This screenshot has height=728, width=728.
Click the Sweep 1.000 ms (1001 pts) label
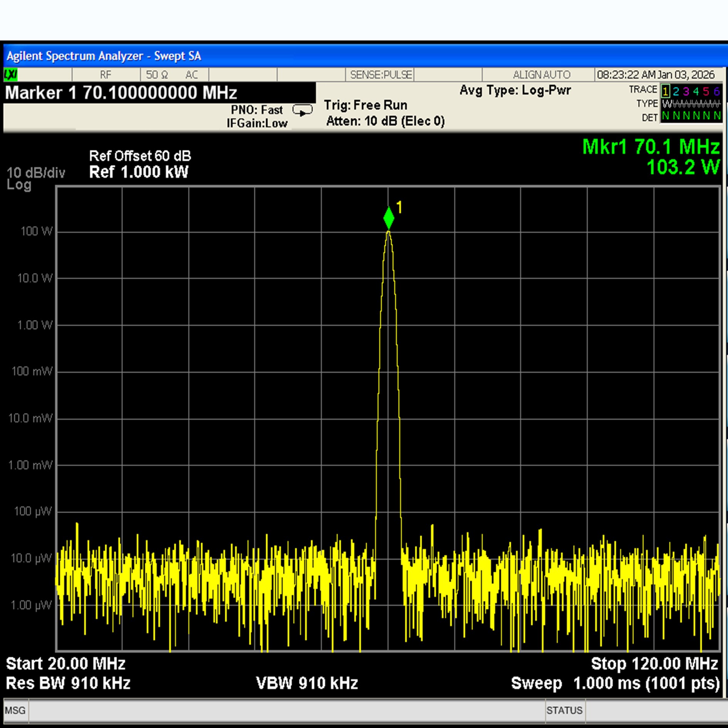pyautogui.click(x=616, y=683)
